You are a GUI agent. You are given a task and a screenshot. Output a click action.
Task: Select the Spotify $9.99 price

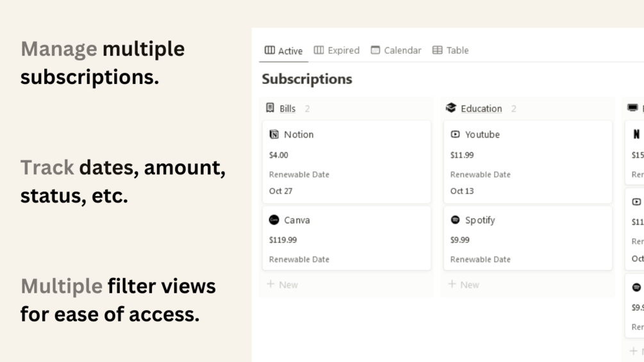(x=459, y=240)
